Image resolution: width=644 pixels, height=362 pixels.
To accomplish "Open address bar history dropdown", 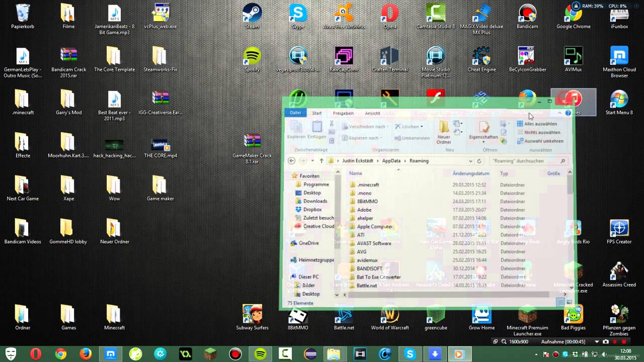I will point(470,161).
